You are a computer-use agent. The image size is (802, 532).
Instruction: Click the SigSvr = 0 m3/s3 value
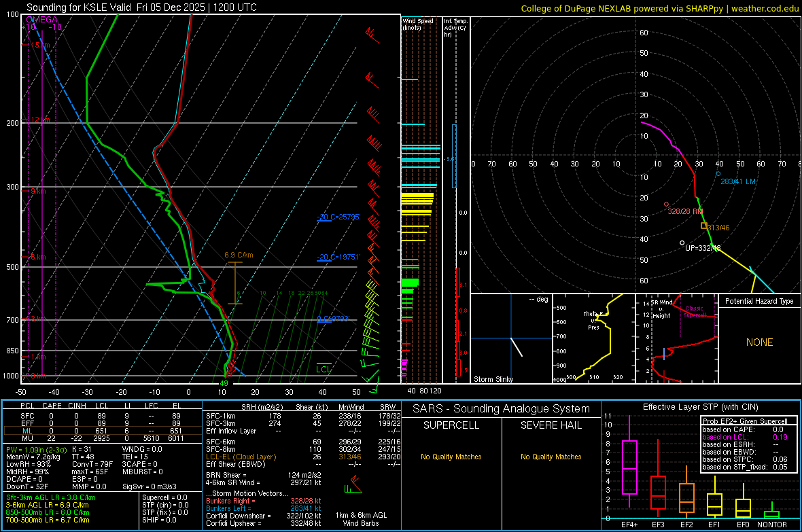(x=150, y=486)
